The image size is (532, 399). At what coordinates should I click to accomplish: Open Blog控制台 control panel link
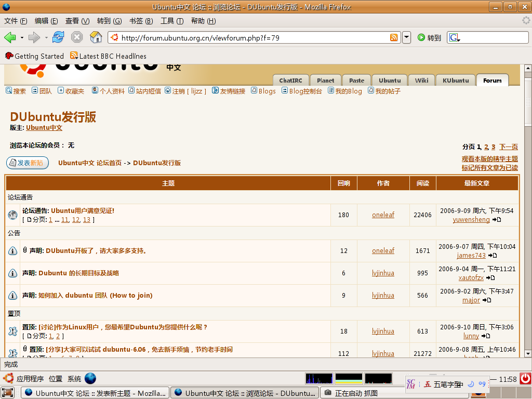pos(302,91)
